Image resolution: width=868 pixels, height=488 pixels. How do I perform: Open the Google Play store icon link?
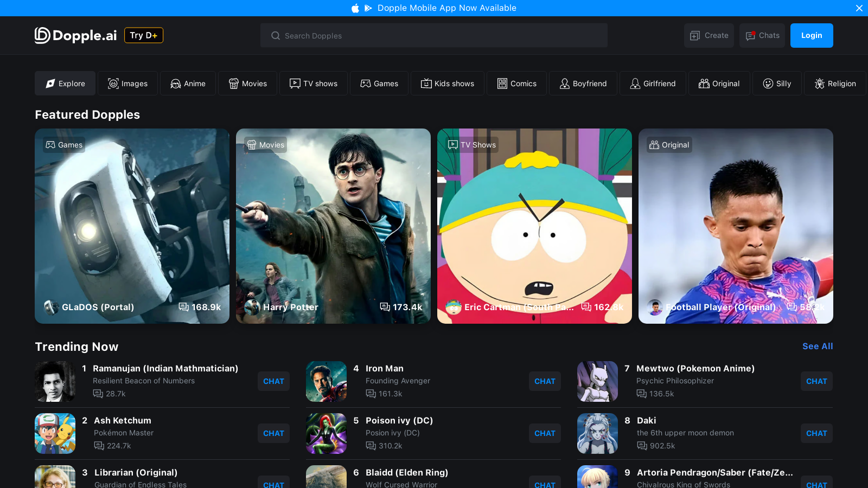tap(368, 8)
